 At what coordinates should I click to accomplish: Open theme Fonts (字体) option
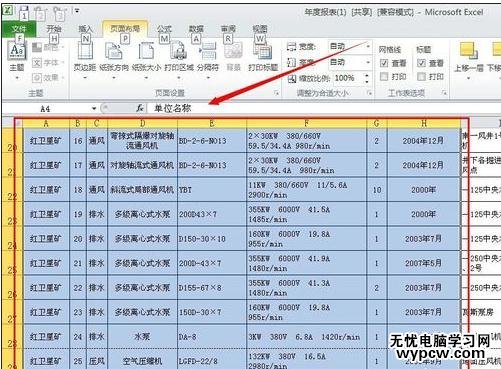point(47,63)
